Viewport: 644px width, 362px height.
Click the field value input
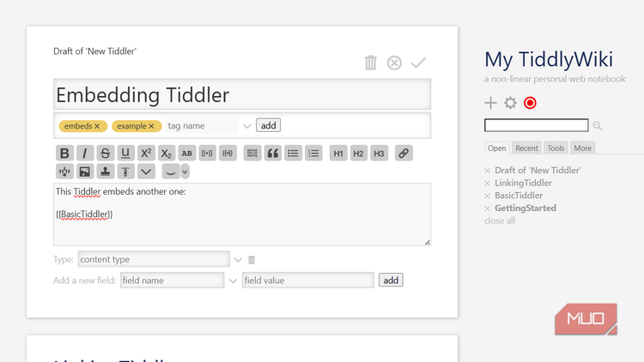308,281
